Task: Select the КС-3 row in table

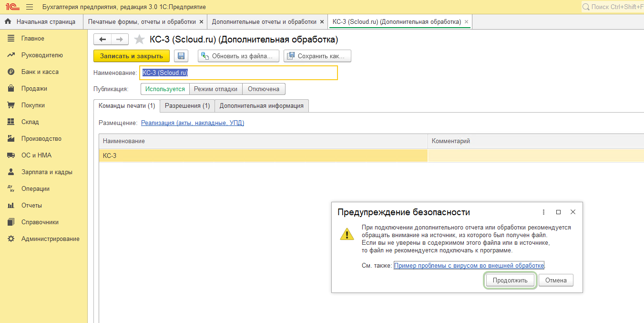Action: (x=371, y=156)
